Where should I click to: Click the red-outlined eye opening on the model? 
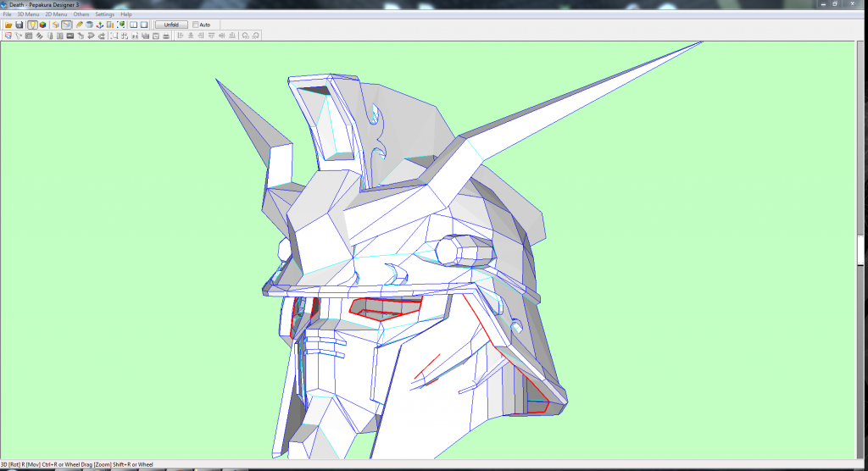(x=386, y=308)
